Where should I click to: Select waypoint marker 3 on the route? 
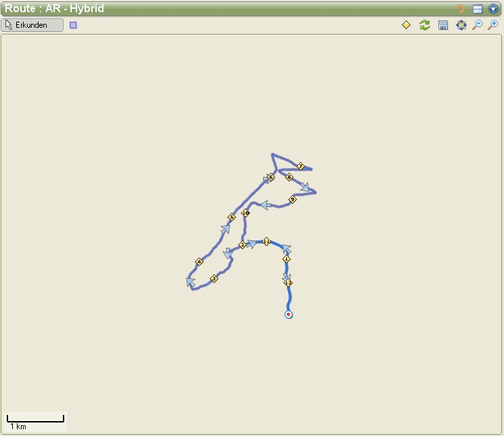coord(214,278)
